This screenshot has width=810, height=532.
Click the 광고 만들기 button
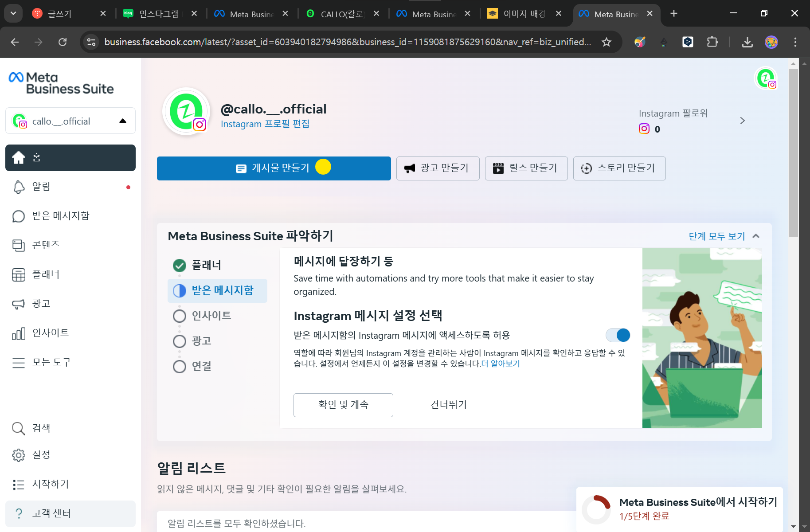pos(438,168)
